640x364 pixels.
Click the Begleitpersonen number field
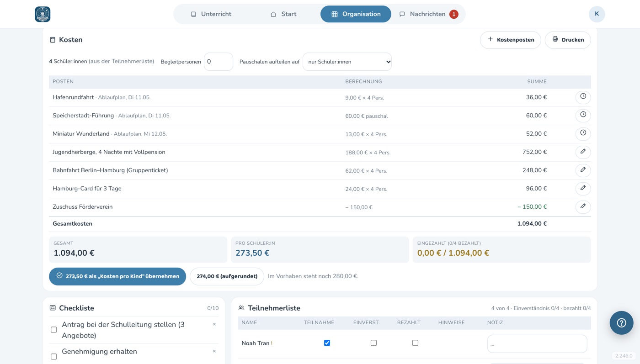(218, 62)
